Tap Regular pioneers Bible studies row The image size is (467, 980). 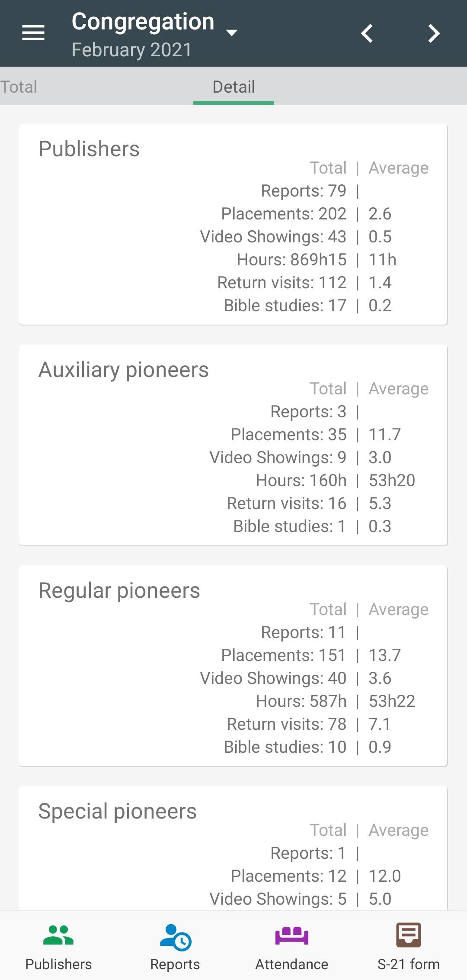(307, 747)
